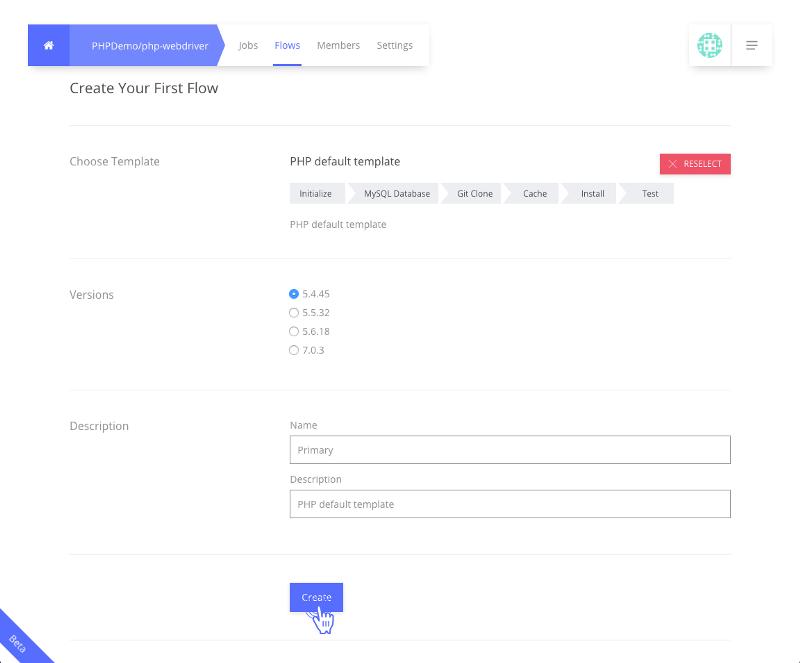800x663 pixels.
Task: Click the Reselect button to change template
Action: click(695, 164)
